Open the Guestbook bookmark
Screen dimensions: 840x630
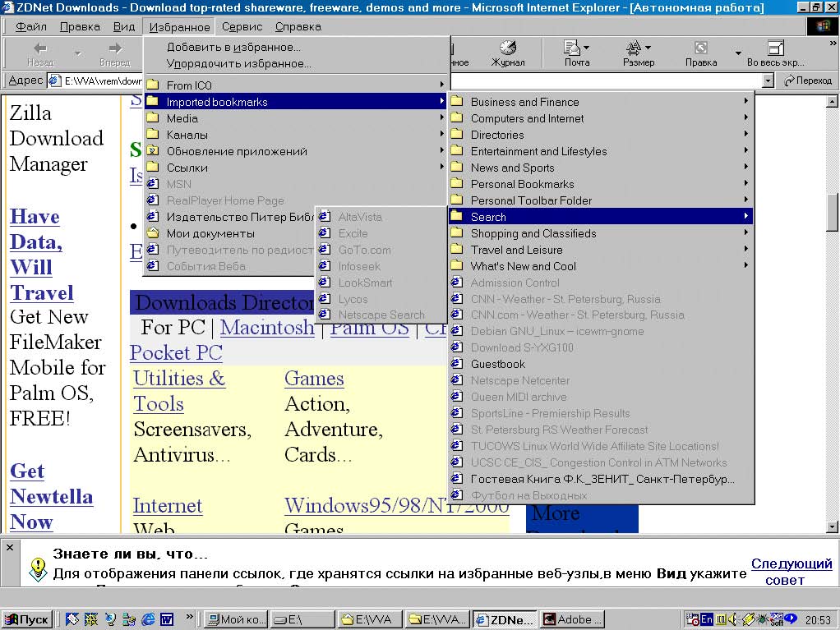pyautogui.click(x=601, y=364)
